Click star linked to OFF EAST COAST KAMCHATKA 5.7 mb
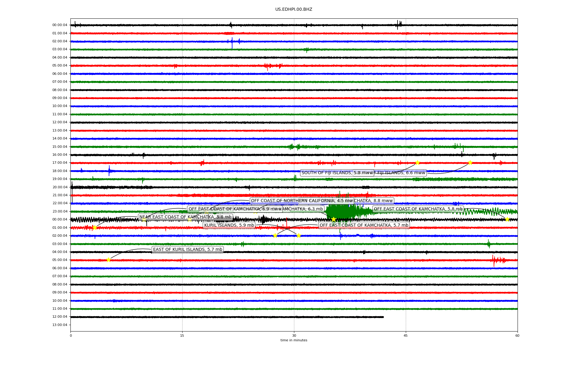 [x=275, y=236]
